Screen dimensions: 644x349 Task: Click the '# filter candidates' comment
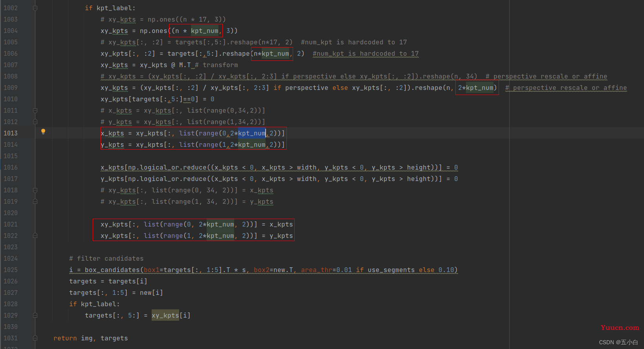[106, 258]
